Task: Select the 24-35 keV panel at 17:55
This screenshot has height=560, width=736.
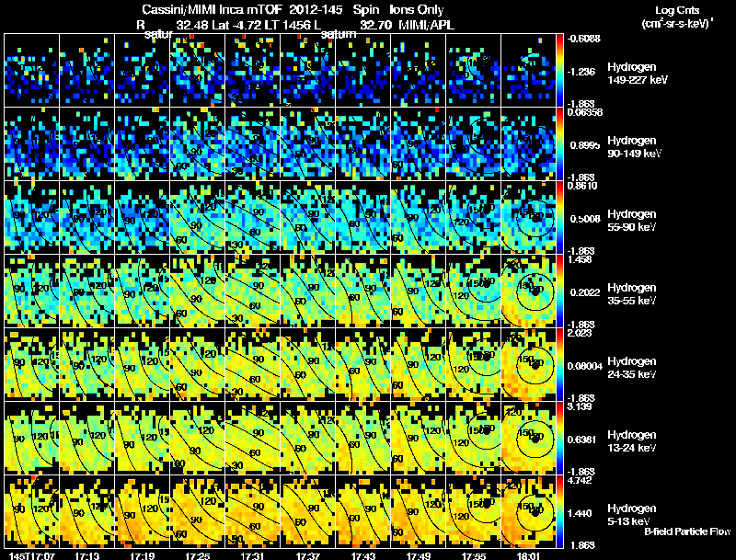Action: click(x=474, y=365)
